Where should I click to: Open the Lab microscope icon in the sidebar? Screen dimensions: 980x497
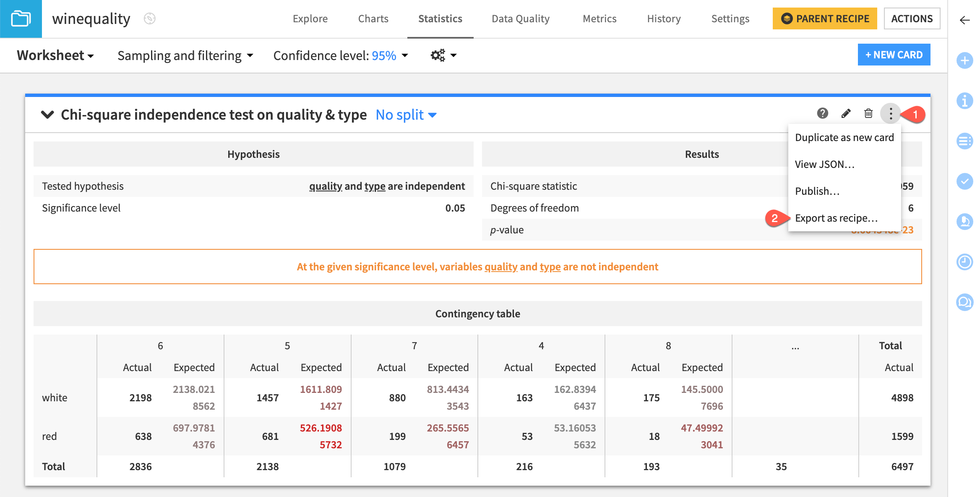(964, 222)
